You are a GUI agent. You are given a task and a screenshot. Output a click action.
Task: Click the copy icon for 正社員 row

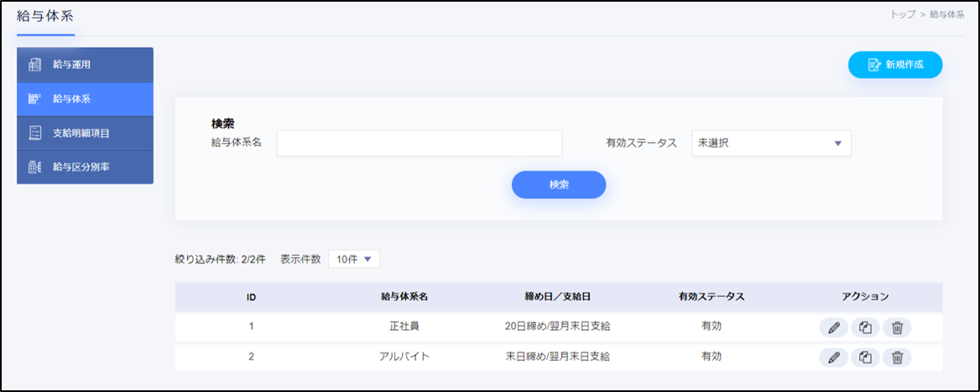pos(865,328)
